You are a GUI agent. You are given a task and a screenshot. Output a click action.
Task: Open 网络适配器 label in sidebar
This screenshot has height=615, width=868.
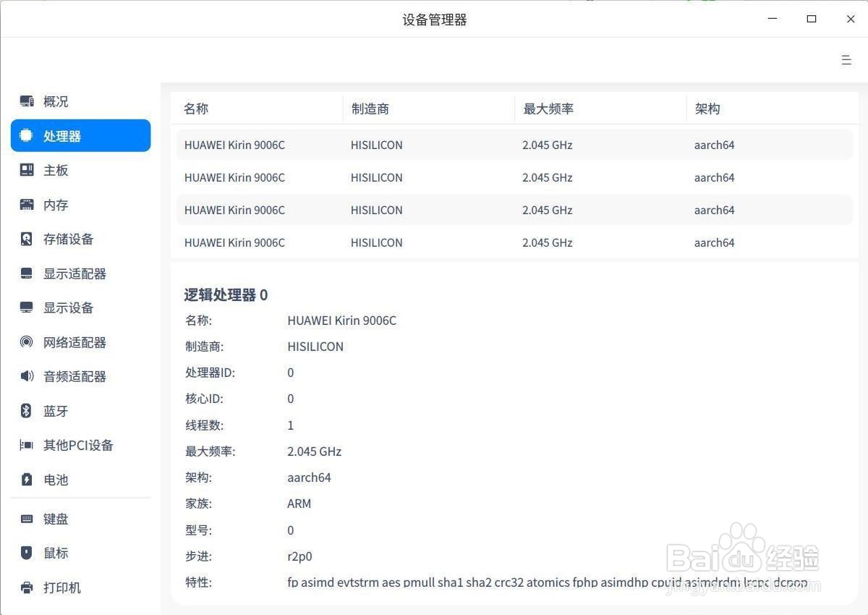pos(75,342)
